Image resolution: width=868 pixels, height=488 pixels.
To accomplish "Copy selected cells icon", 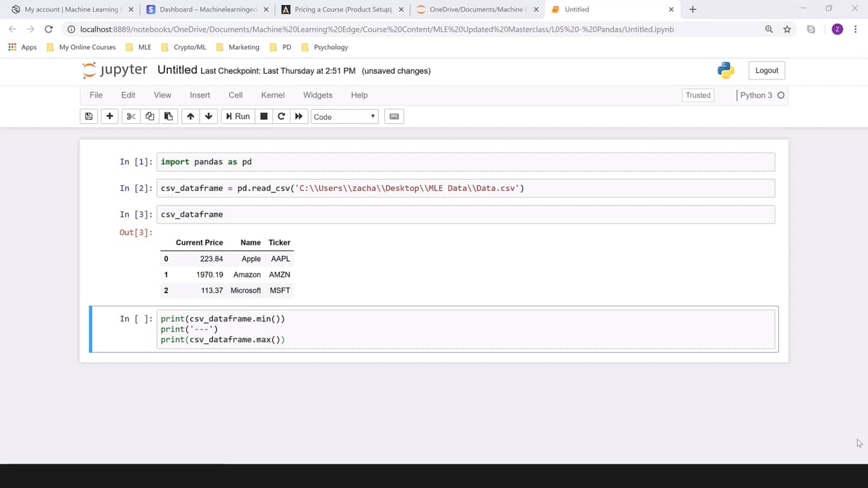I will [150, 116].
